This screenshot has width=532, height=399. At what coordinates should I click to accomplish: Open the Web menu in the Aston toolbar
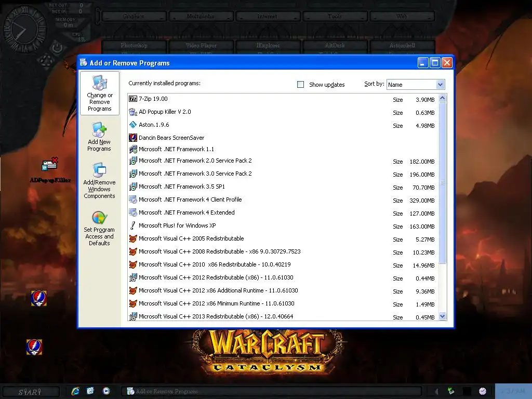tap(402, 16)
